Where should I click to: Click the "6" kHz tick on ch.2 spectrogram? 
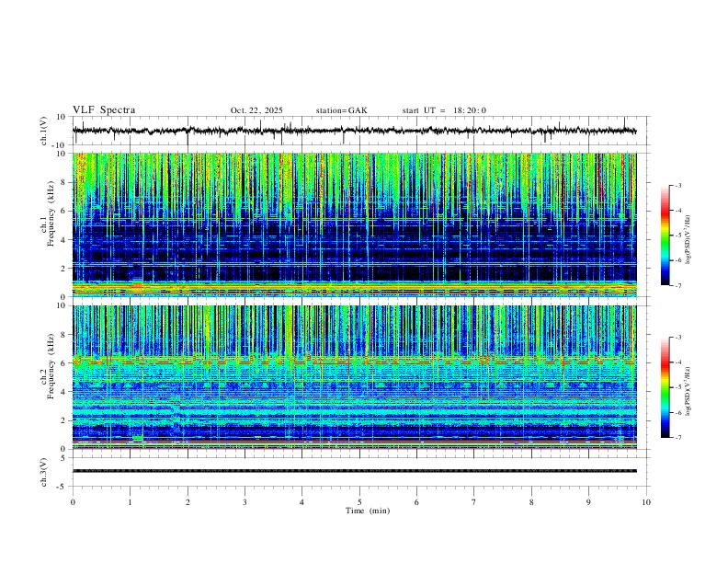point(63,363)
